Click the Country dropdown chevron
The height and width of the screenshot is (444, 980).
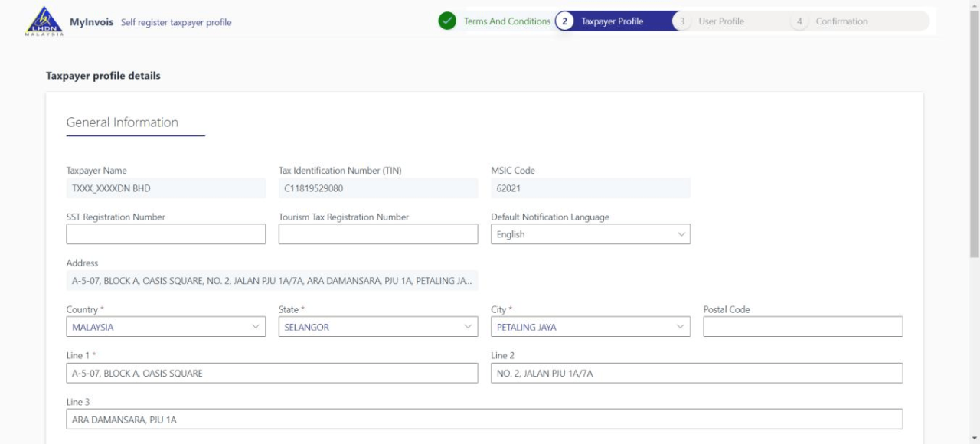coord(256,326)
